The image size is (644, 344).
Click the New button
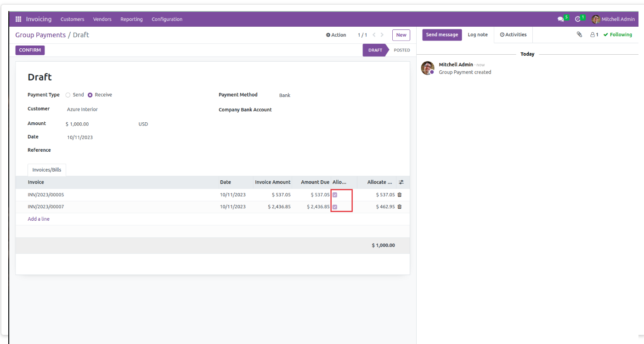point(401,35)
